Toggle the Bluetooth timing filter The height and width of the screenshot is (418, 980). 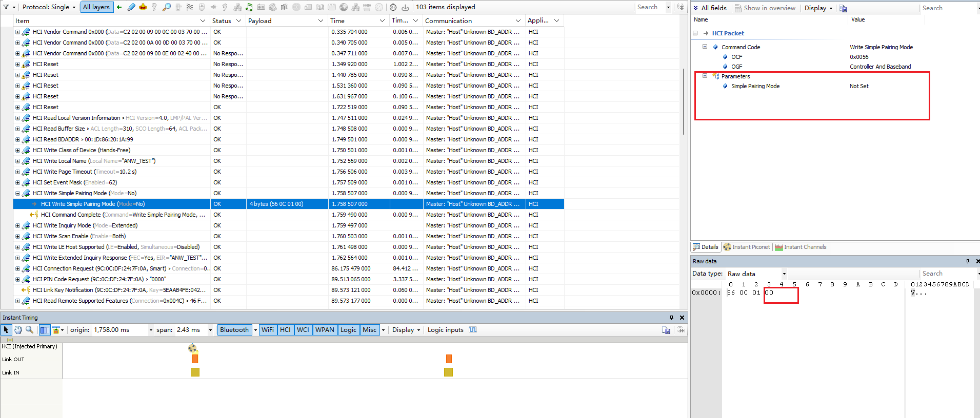pyautogui.click(x=234, y=330)
